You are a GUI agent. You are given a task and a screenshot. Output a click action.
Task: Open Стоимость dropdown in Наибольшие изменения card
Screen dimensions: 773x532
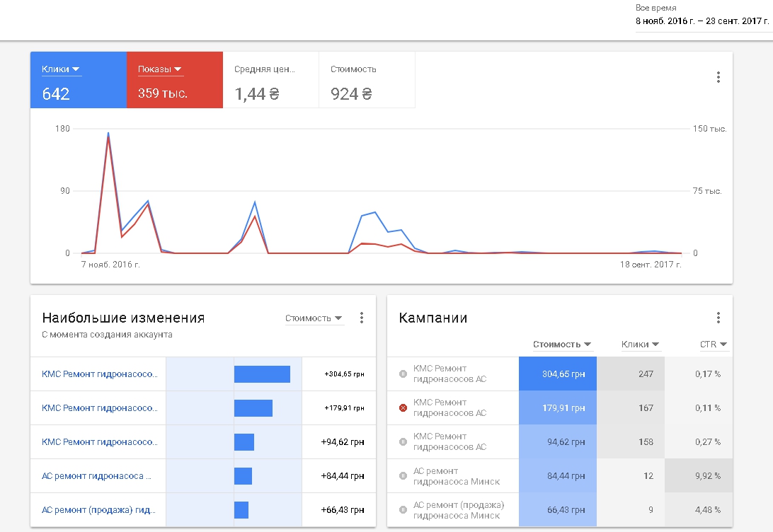(314, 318)
